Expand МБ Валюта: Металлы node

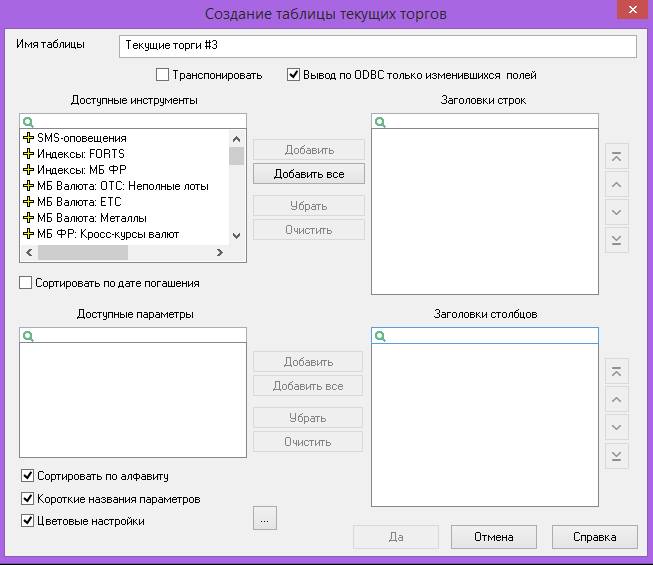[x=28, y=218]
